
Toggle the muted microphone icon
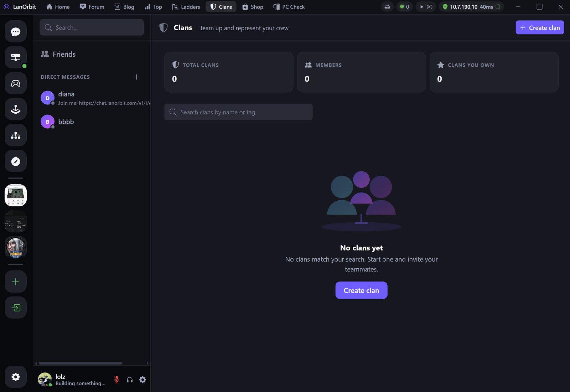coord(116,380)
